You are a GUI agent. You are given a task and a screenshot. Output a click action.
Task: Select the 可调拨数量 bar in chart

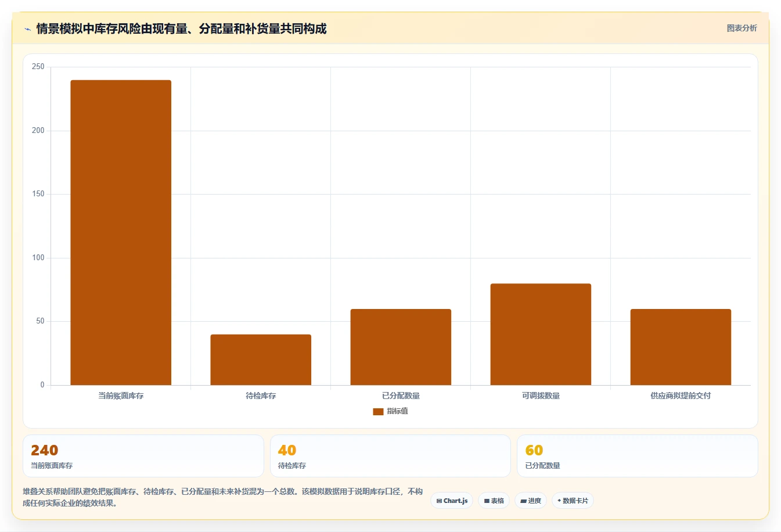(541, 334)
